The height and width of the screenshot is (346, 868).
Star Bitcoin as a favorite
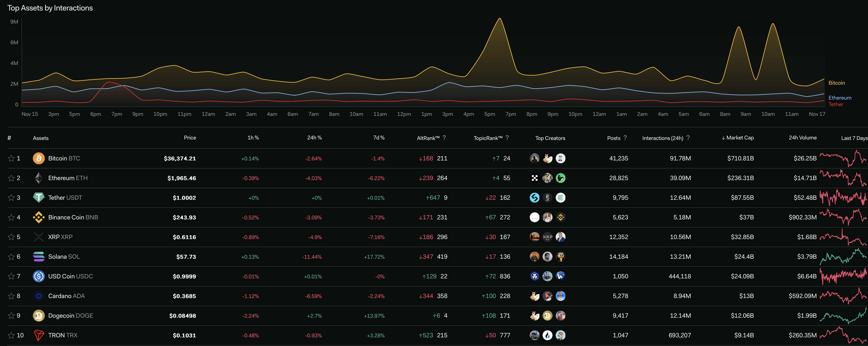11,158
